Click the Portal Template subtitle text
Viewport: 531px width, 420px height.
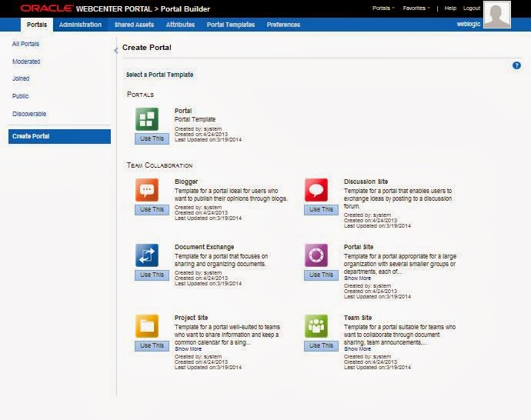click(195, 119)
